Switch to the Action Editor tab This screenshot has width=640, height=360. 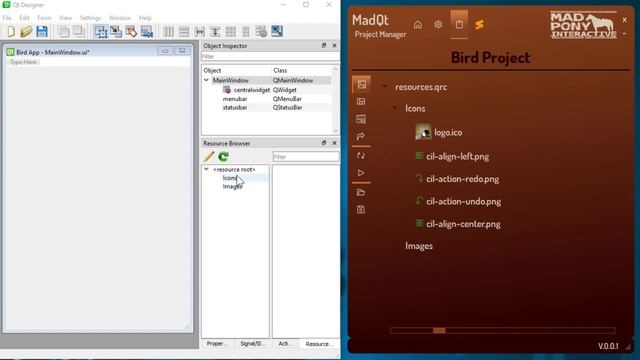285,344
